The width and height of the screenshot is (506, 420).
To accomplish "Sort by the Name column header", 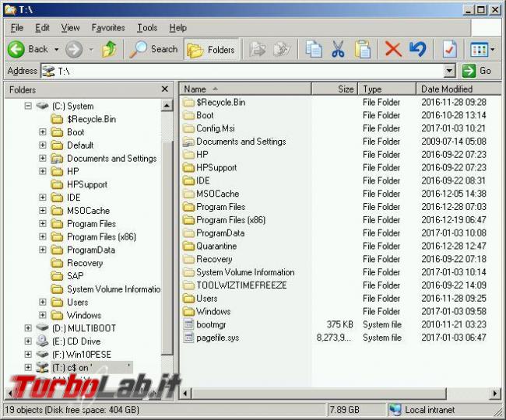I will point(245,89).
